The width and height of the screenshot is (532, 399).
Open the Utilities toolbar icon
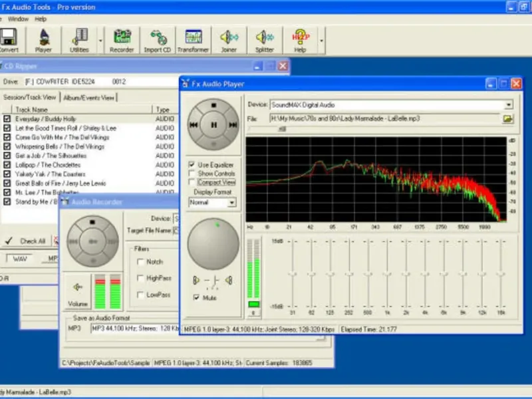coord(79,41)
